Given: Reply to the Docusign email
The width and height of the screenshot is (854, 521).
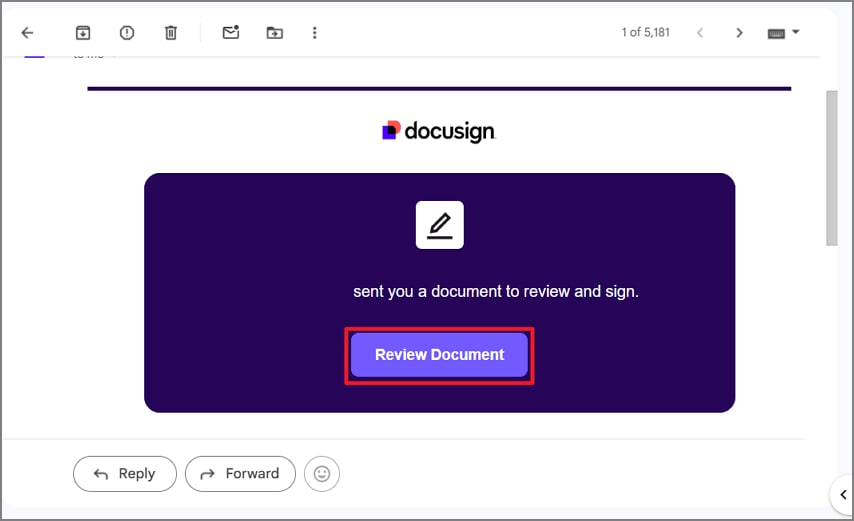Looking at the screenshot, I should pyautogui.click(x=125, y=474).
